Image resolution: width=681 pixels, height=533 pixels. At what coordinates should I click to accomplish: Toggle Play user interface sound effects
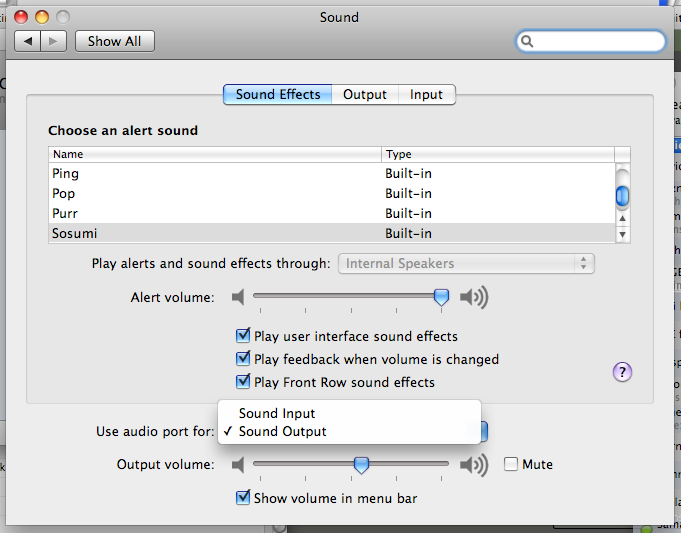click(x=243, y=336)
